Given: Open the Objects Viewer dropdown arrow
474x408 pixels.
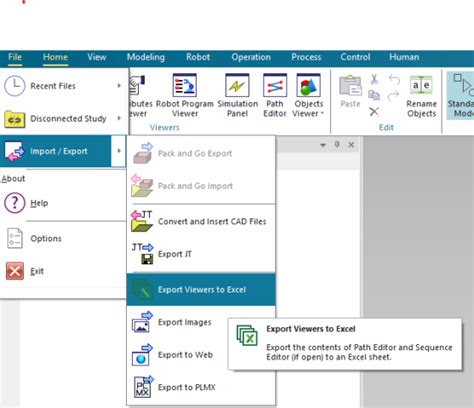Looking at the screenshot, I should pos(322,113).
